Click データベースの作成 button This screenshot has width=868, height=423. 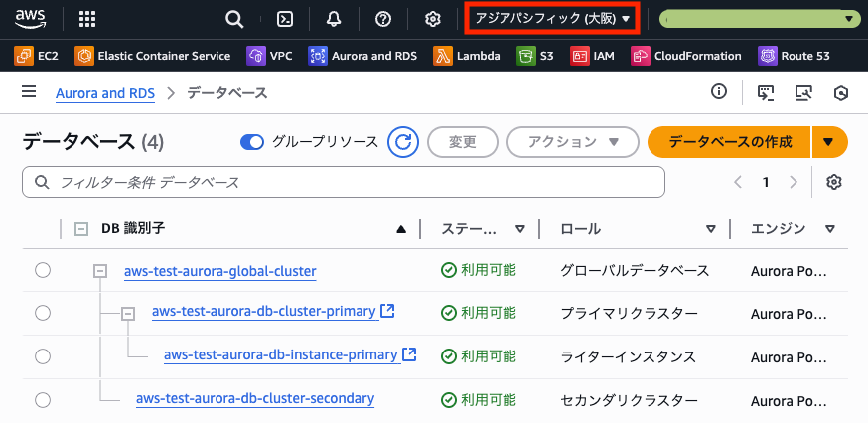(730, 142)
